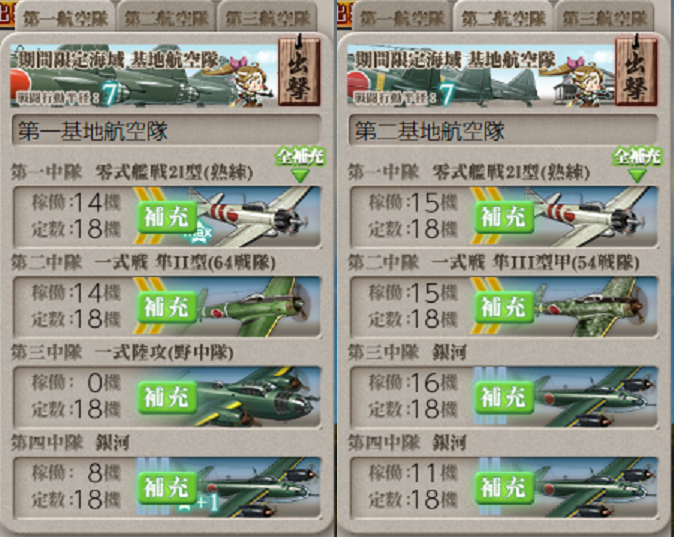This screenshot has height=537, width=674.
Task: Open the left 第三航空隊 tab
Action: (267, 17)
